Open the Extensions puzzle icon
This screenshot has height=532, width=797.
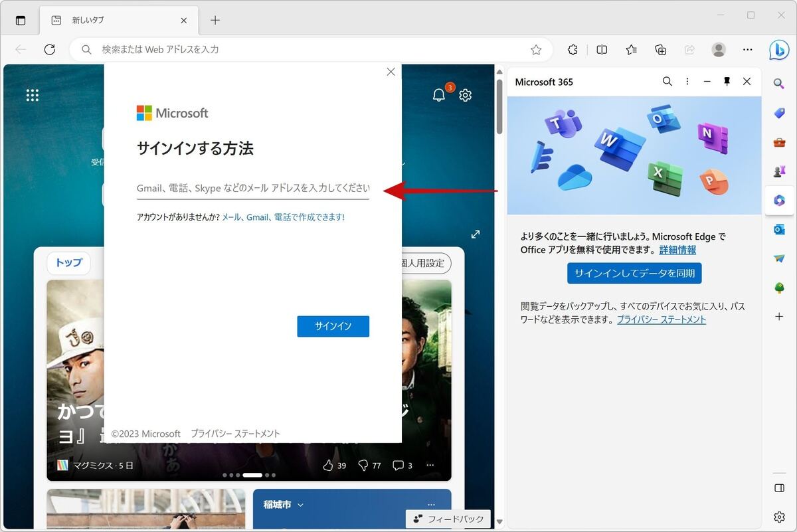[573, 50]
